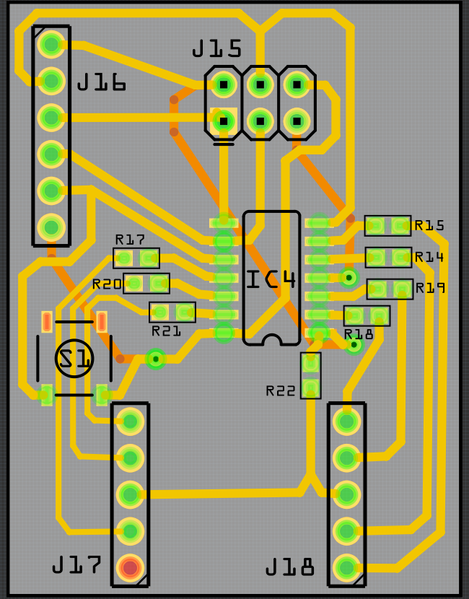Select resistor R18

[x=367, y=316]
